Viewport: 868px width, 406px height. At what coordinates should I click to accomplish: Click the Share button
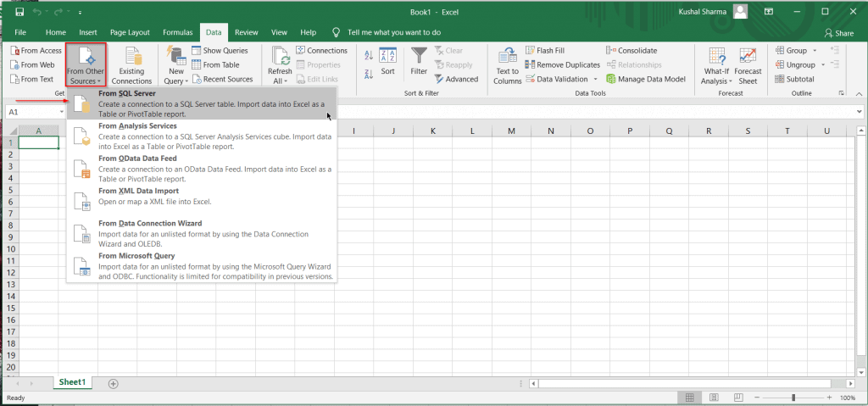838,33
